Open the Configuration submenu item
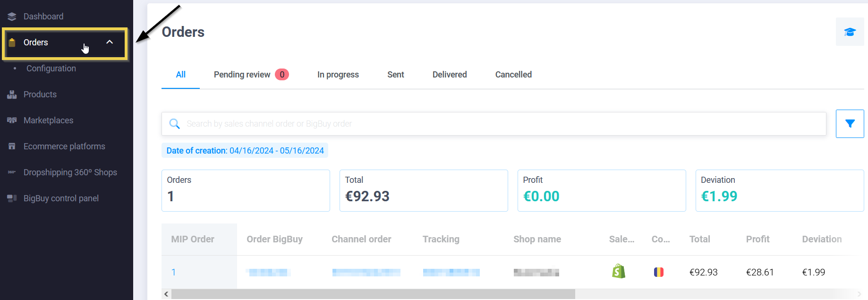Viewport: 868px width, 300px height. click(51, 69)
